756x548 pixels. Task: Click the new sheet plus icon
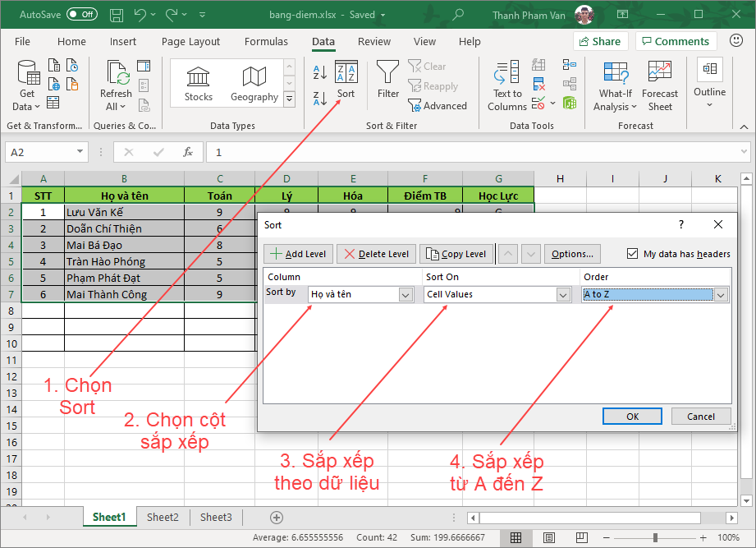click(x=277, y=518)
